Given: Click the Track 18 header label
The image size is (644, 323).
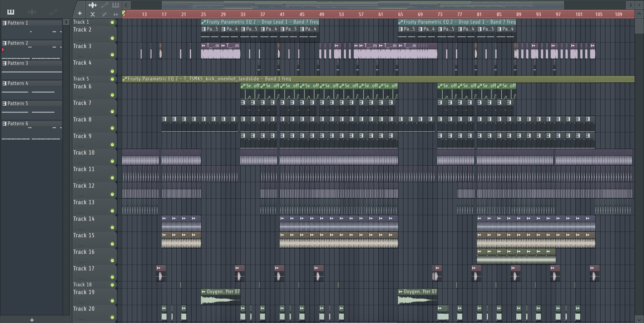Looking at the screenshot, I should pos(82,285).
